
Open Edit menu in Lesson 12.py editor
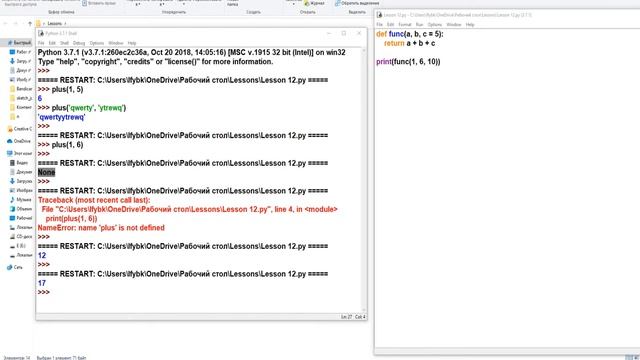(391, 24)
